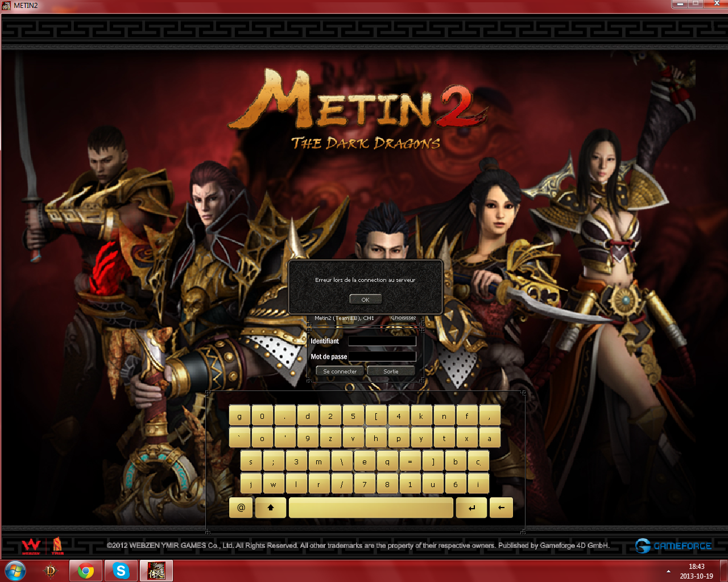Tap the v key on virtual keyboard
The image size is (728, 582).
coord(353,438)
